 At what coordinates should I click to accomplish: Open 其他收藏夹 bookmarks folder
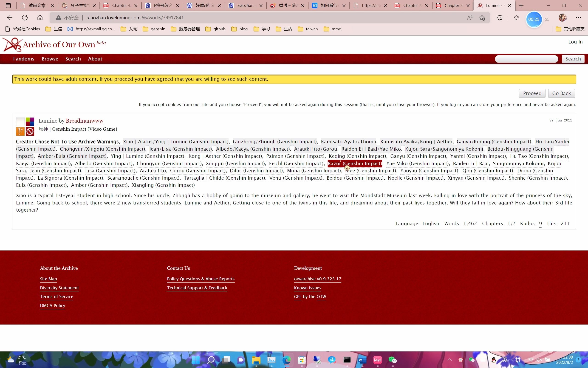coord(570,29)
